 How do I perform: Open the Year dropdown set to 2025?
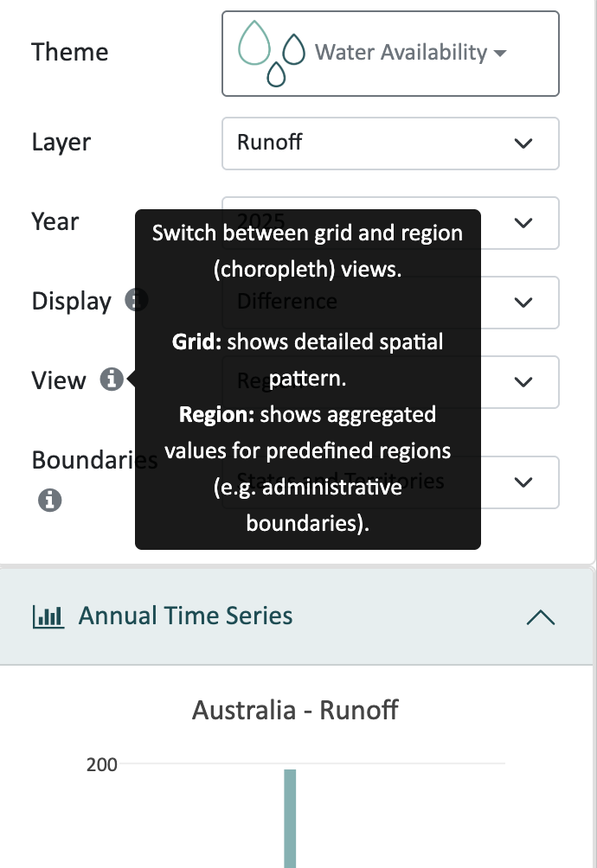tap(523, 223)
